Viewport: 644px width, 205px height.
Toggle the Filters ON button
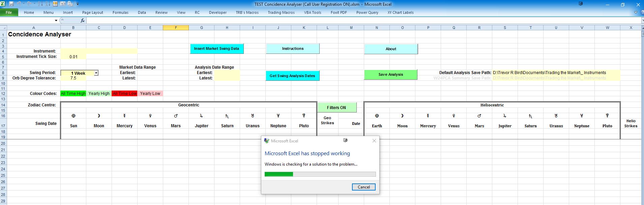tap(336, 108)
